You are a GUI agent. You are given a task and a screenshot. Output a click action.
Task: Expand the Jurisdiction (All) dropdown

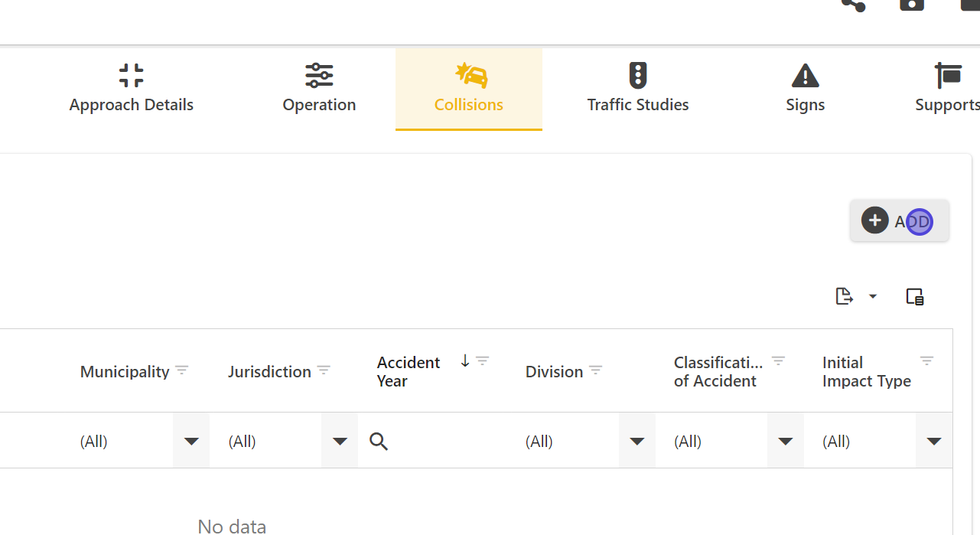340,441
